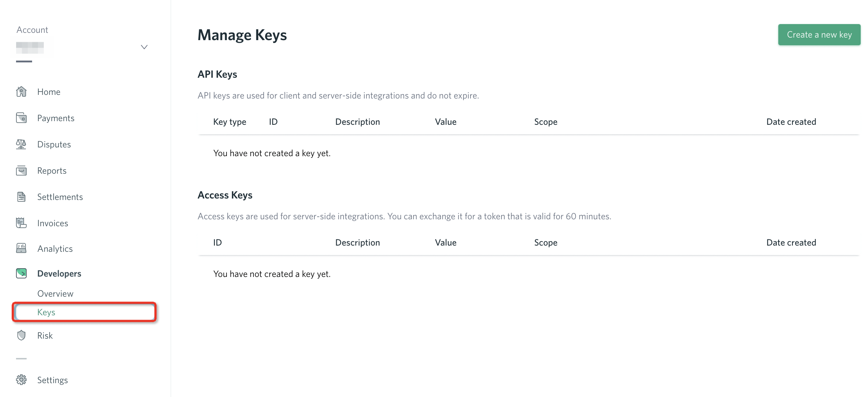Click the Reports icon in sidebar
The height and width of the screenshot is (397, 868).
(22, 170)
